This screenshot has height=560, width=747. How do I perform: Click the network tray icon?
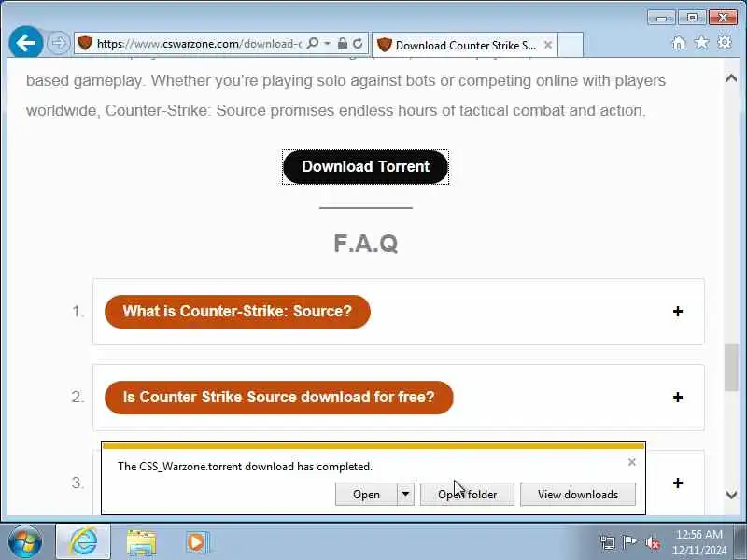tap(608, 542)
